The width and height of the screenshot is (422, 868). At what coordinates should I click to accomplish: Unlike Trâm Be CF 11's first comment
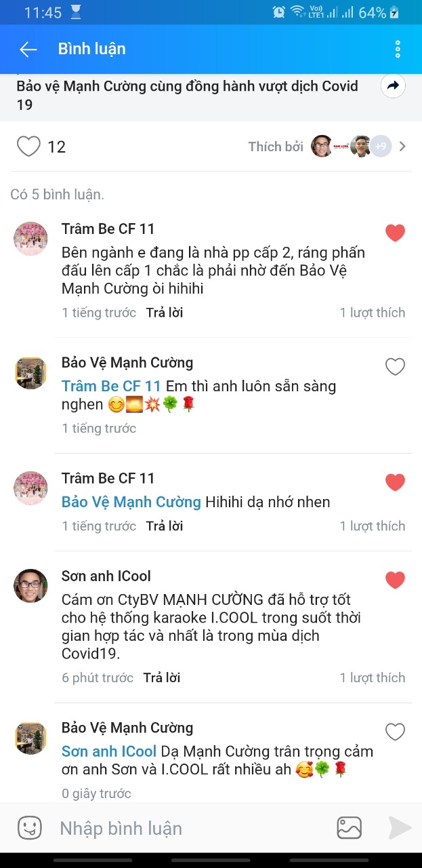click(x=395, y=233)
